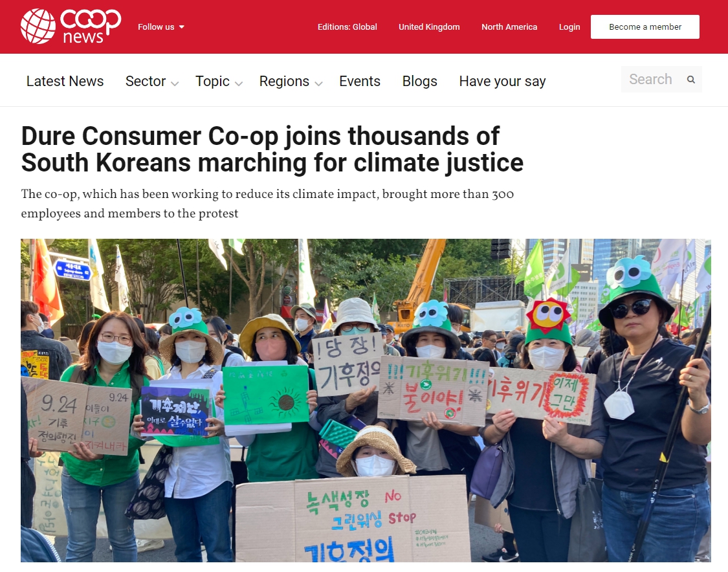Image resolution: width=728 pixels, height=572 pixels.
Task: Click the Login link
Action: (569, 27)
